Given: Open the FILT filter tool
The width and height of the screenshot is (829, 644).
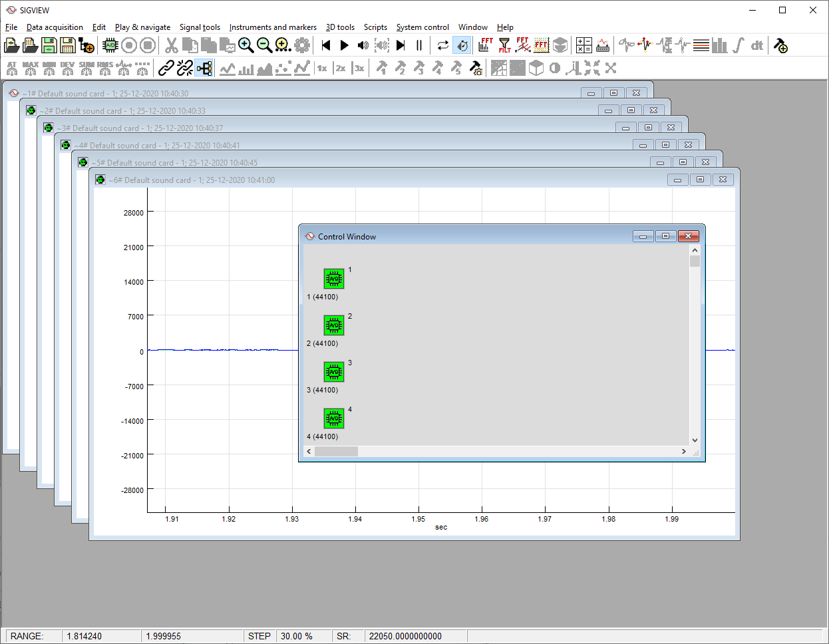Looking at the screenshot, I should (x=504, y=45).
